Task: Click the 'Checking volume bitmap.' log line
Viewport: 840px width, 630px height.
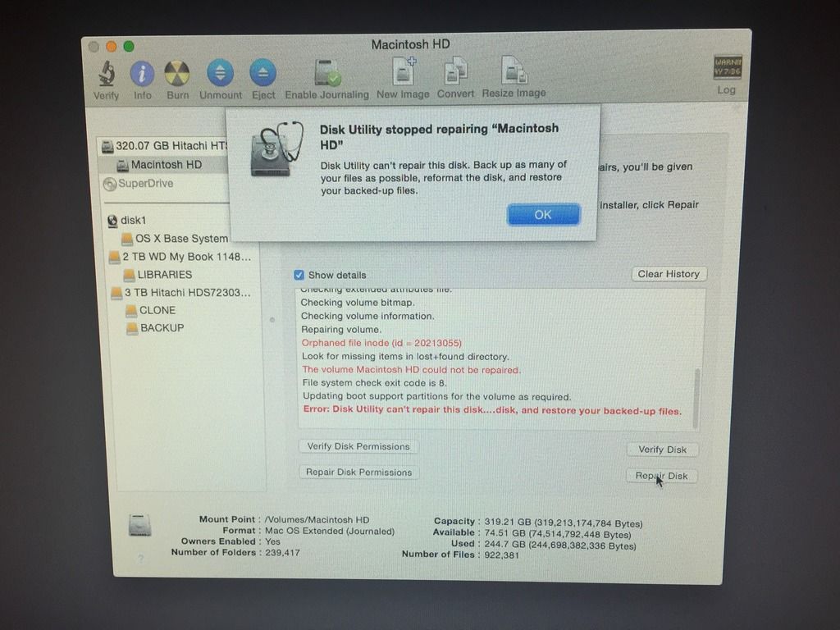Action: [358, 303]
